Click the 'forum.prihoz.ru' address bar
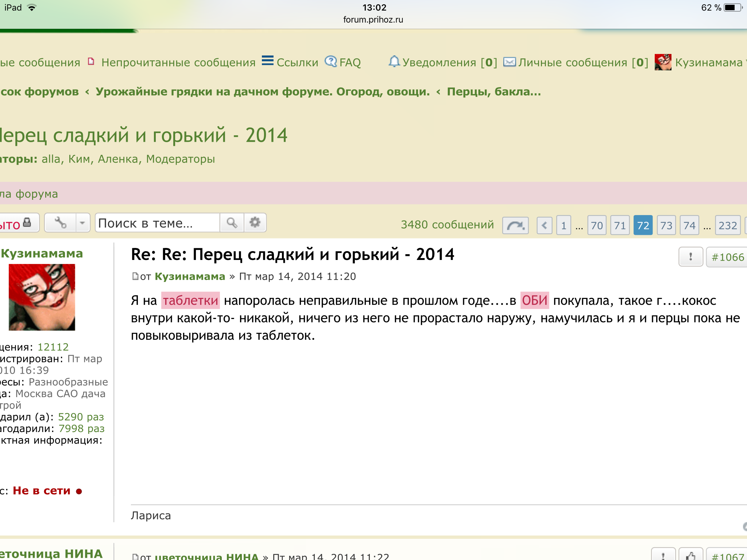747x560 pixels. pyautogui.click(x=373, y=19)
